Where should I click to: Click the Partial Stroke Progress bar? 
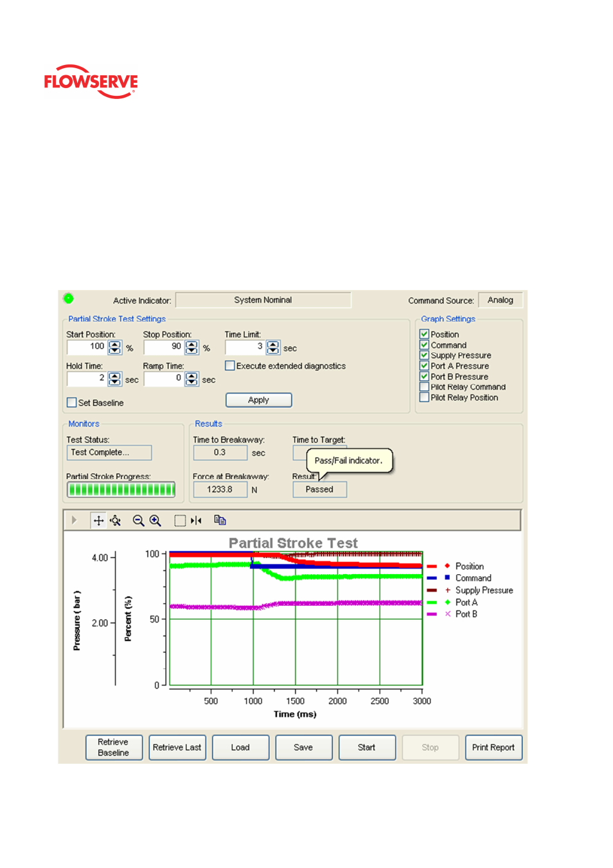coord(121,490)
